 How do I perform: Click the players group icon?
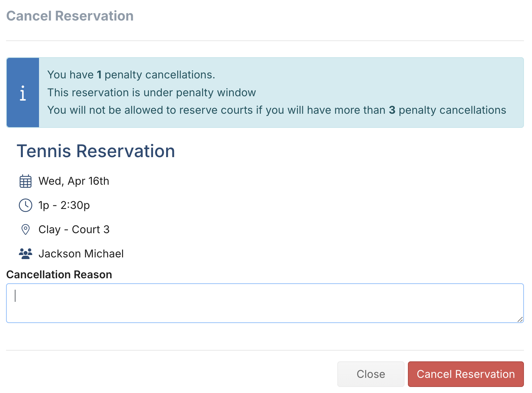pos(26,254)
